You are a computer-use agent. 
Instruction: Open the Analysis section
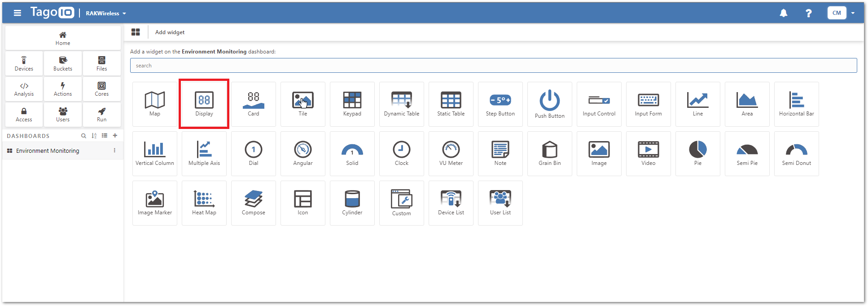24,89
